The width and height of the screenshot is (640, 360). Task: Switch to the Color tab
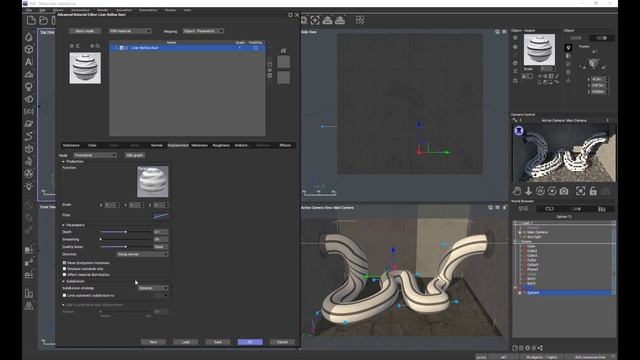(x=92, y=145)
